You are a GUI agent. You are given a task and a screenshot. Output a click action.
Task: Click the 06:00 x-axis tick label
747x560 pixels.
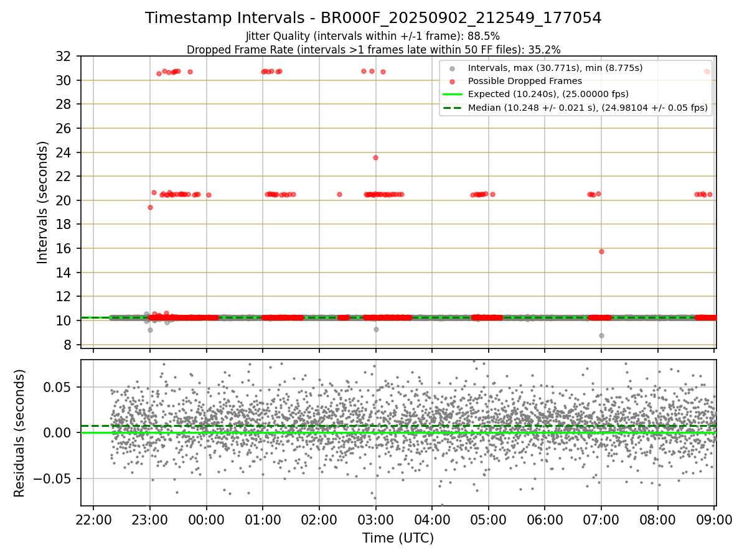[545, 521]
